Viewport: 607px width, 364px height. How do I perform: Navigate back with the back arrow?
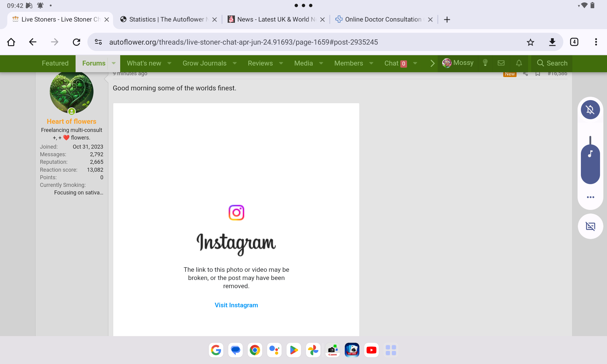point(33,42)
